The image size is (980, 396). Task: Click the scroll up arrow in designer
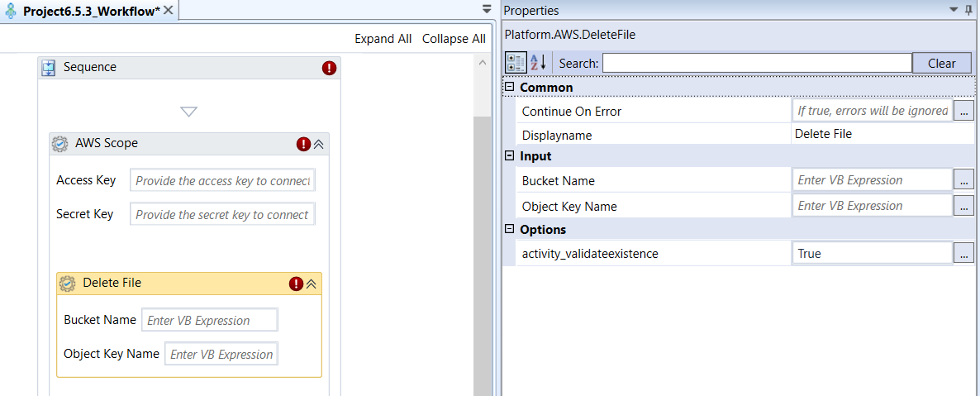481,63
